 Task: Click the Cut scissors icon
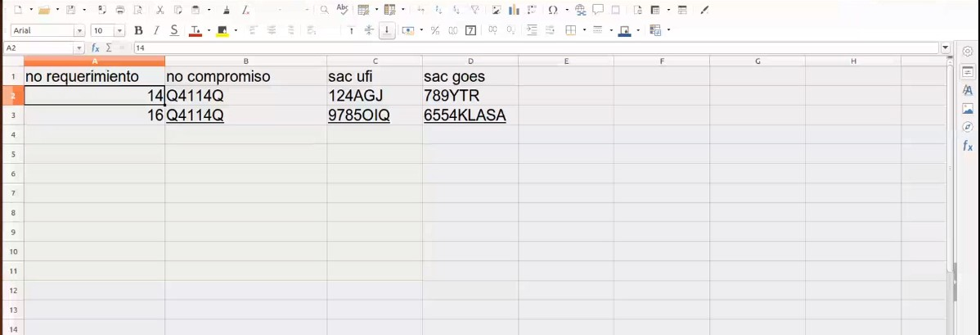(160, 11)
